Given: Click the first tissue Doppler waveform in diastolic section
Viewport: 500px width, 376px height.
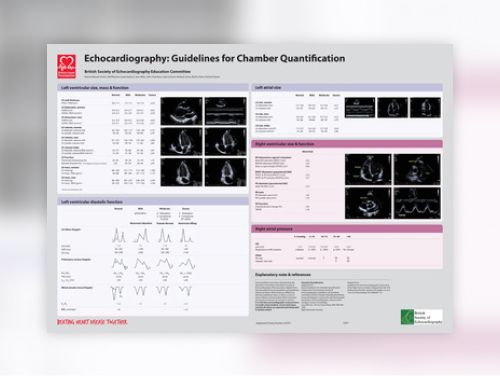Looking at the screenshot, I should (x=117, y=292).
